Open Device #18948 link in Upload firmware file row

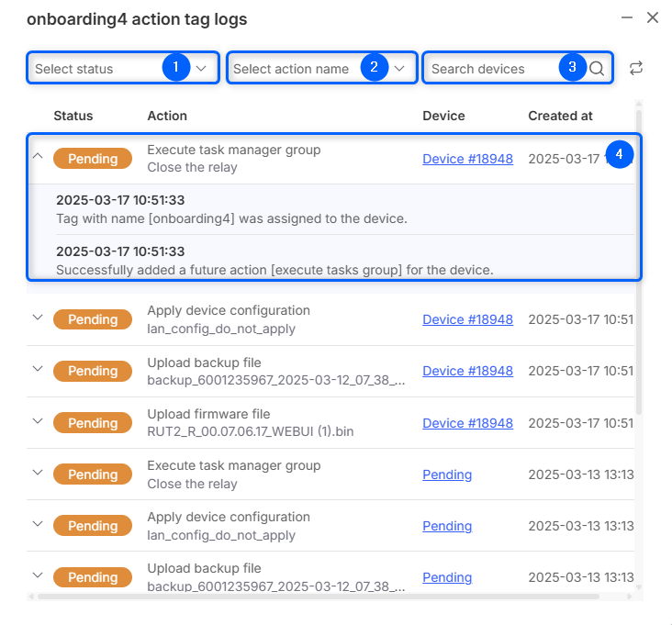point(467,423)
